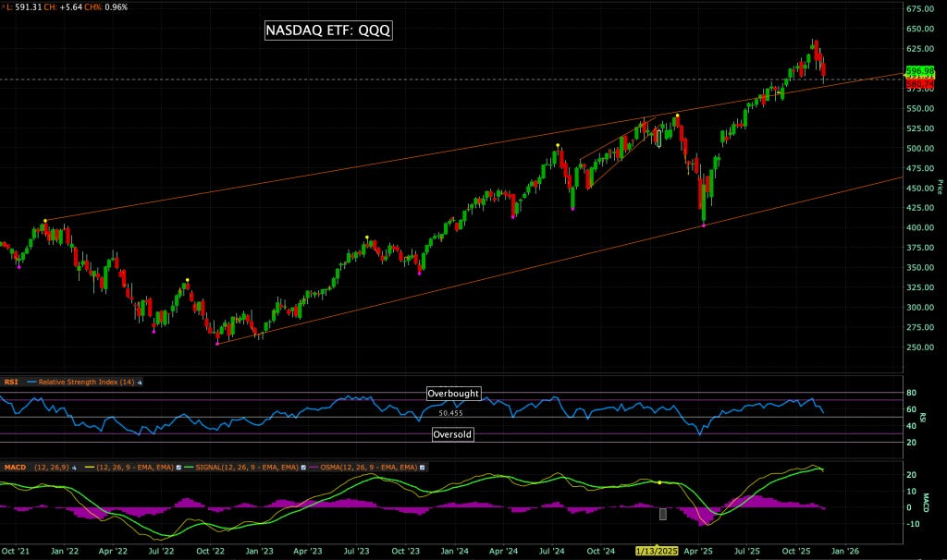Click the green SIGNAL line color swatch
Image resolution: width=947 pixels, height=560 pixels.
[x=189, y=467]
